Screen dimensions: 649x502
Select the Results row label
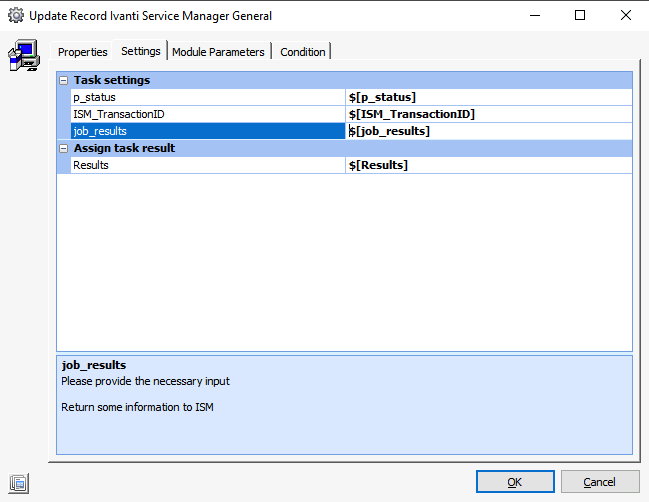tap(208, 165)
